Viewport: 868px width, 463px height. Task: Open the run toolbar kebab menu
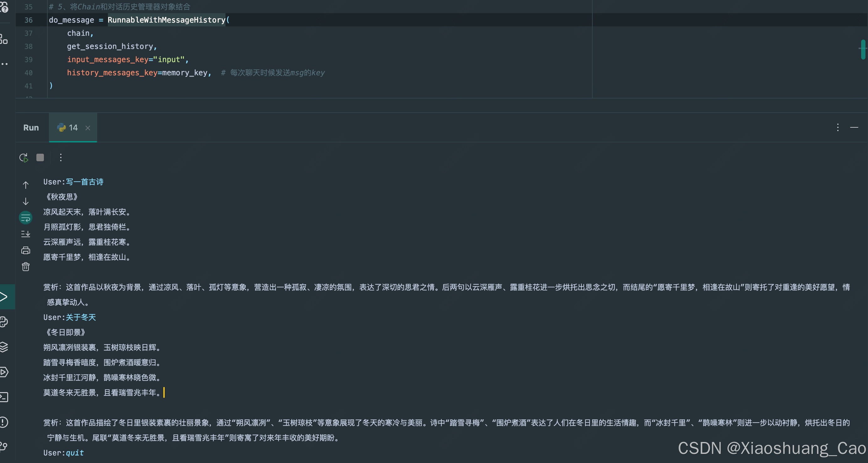[x=60, y=157]
